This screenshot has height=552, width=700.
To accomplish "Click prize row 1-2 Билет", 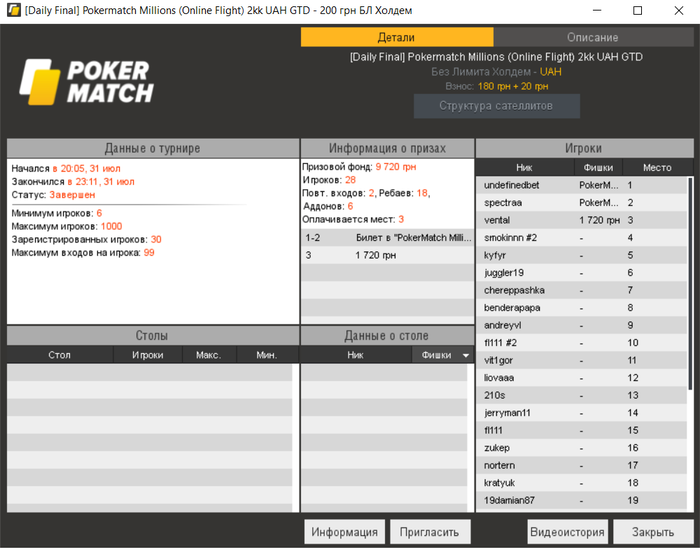I will 388,238.
